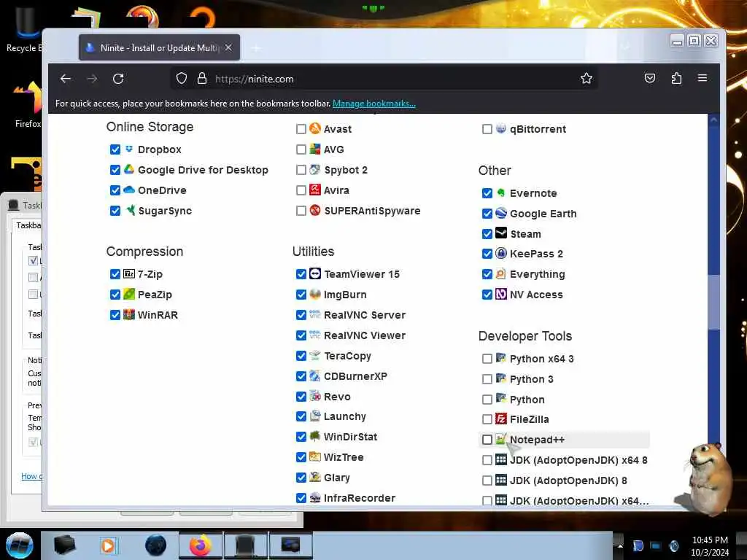Click the WinRAR books icon
The width and height of the screenshot is (747, 560).
coord(129,315)
